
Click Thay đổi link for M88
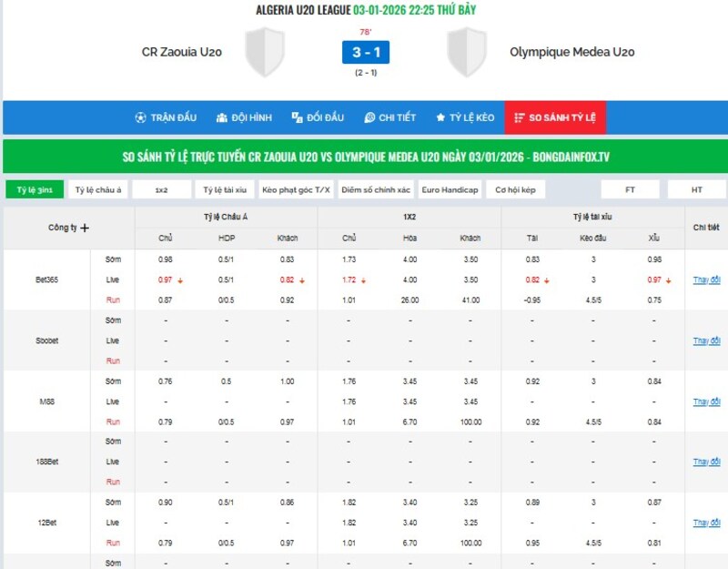(706, 401)
